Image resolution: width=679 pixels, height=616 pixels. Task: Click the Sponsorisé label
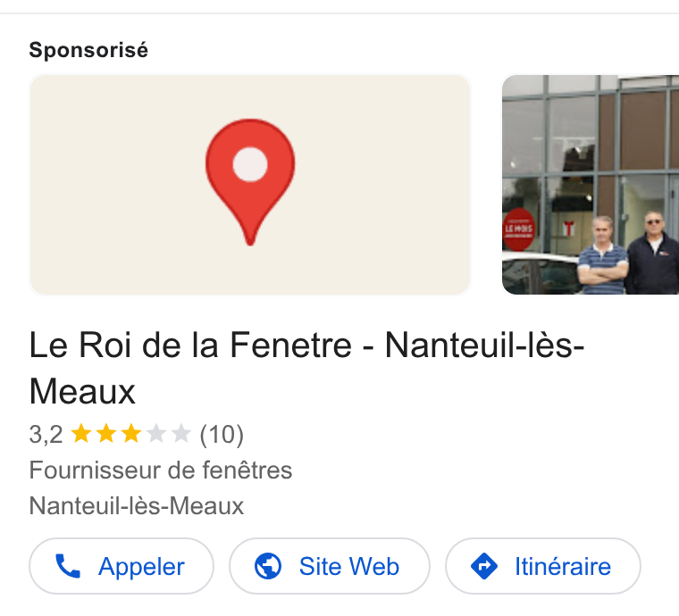pos(88,50)
